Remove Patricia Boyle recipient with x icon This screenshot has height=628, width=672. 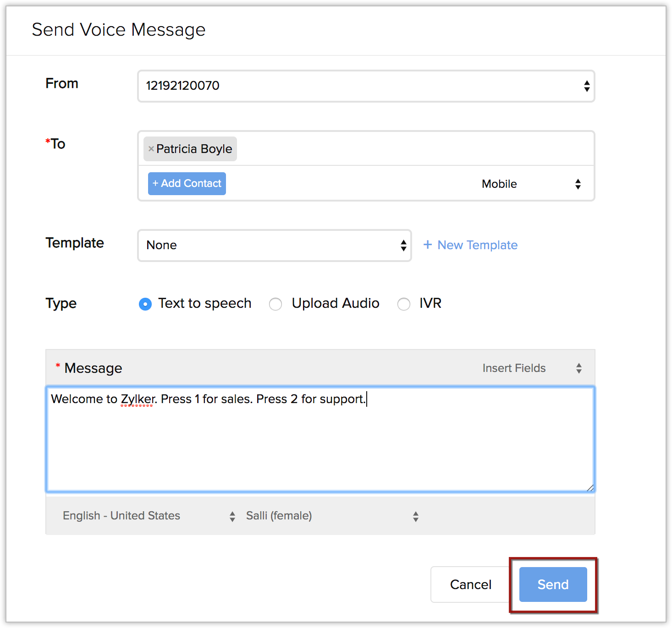point(151,149)
